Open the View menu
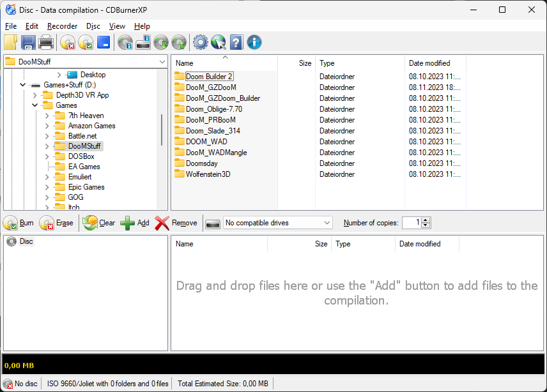Viewport: 547px width, 392px height. point(117,26)
